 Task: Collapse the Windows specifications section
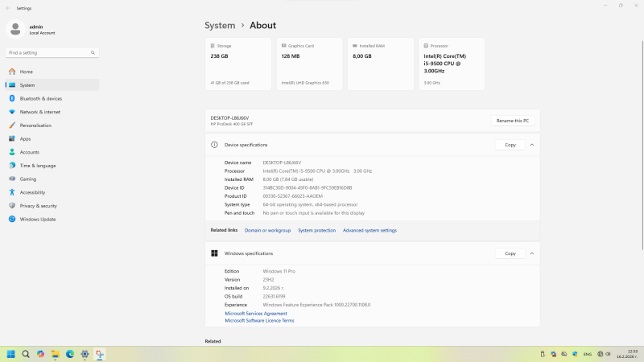(532, 253)
